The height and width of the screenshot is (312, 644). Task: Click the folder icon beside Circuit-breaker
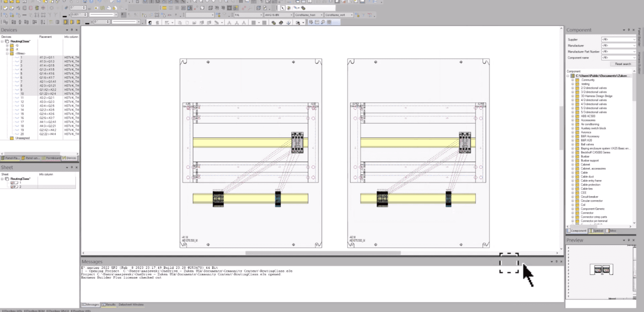[x=577, y=197]
